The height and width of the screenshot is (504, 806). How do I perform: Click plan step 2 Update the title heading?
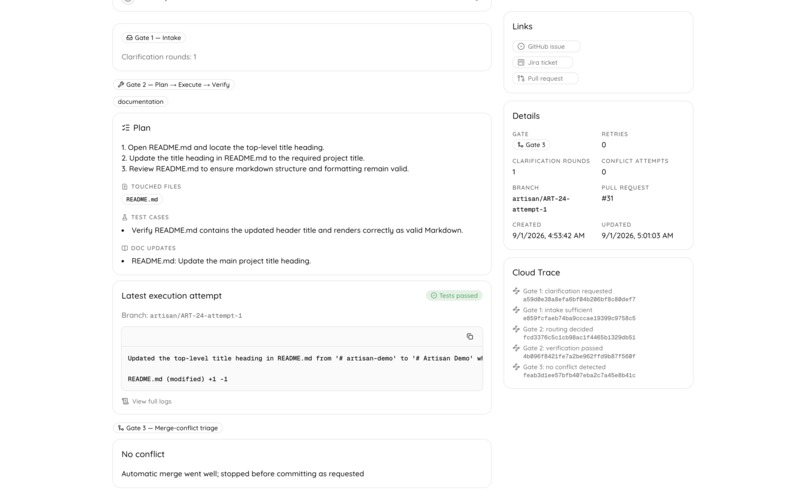point(243,158)
